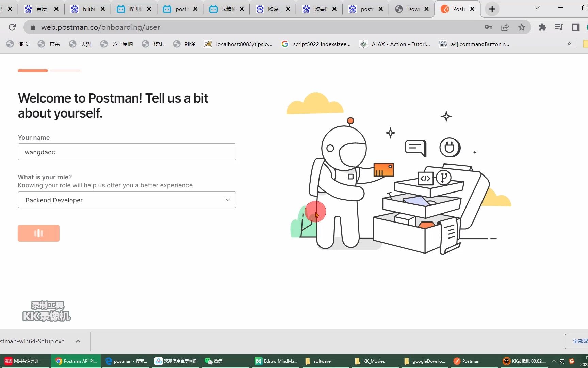Open 百度网盘 from the taskbar

[x=176, y=361]
